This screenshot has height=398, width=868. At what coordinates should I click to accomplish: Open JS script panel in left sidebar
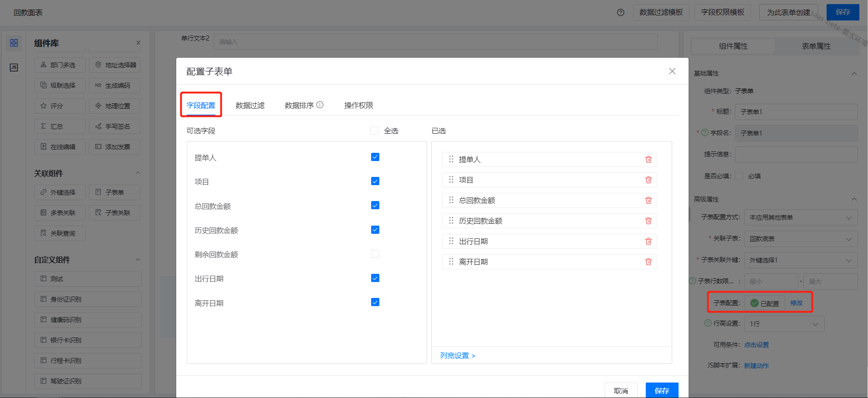pos(14,67)
